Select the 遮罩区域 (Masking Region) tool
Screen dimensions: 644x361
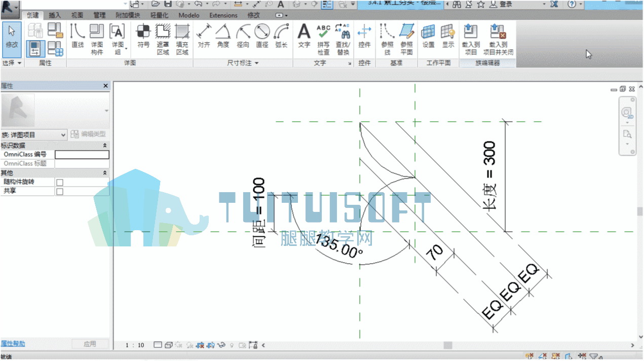[163, 39]
